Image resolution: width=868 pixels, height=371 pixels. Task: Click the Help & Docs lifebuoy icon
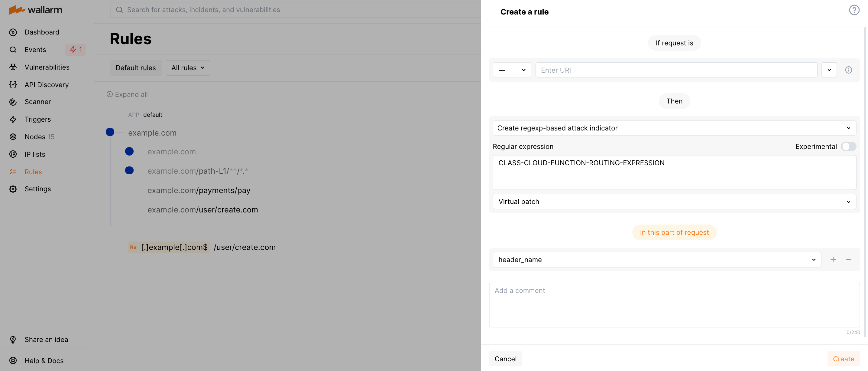coord(13,360)
